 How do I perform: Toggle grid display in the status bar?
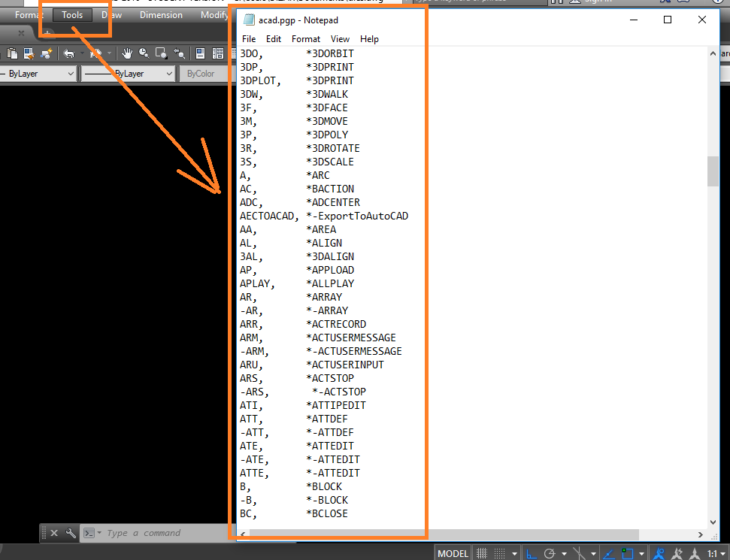point(481,552)
